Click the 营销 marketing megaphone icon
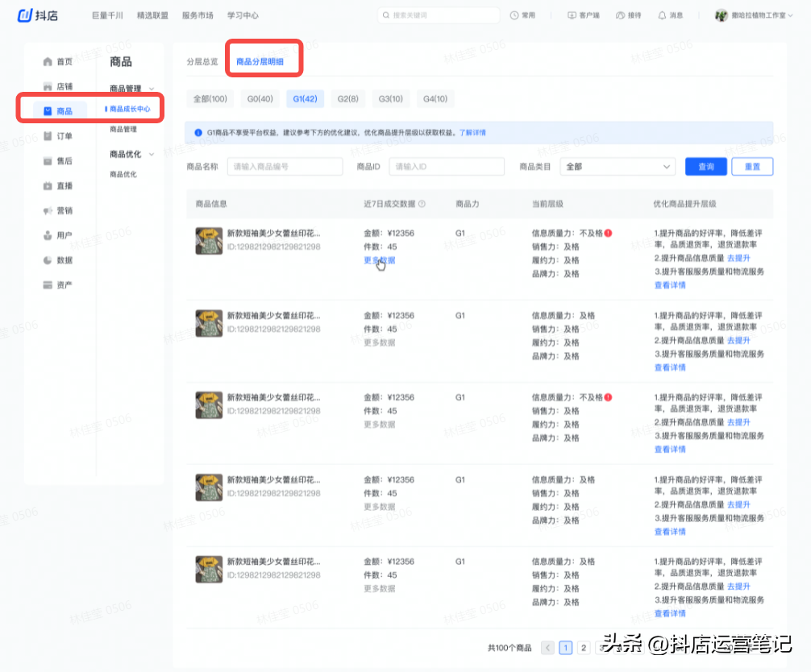 pyautogui.click(x=48, y=211)
